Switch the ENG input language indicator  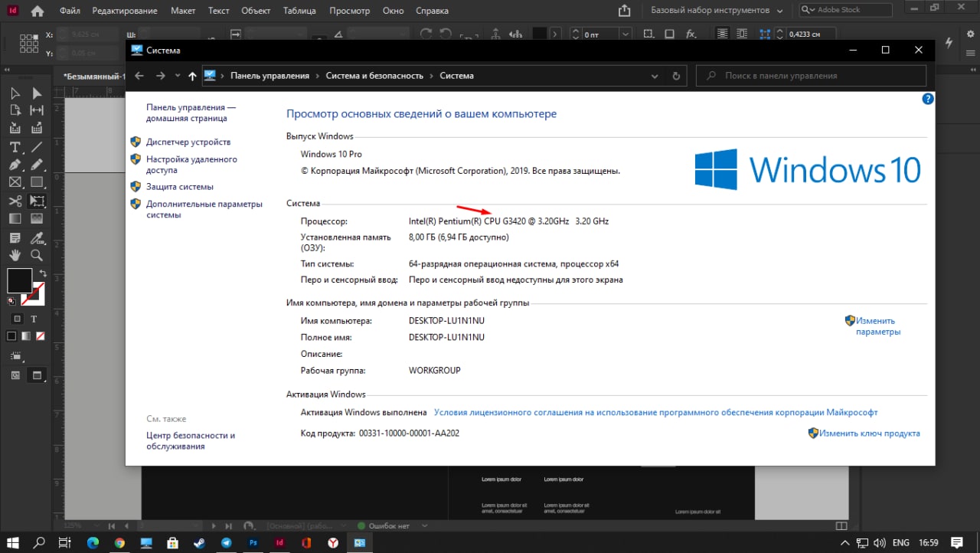900,542
